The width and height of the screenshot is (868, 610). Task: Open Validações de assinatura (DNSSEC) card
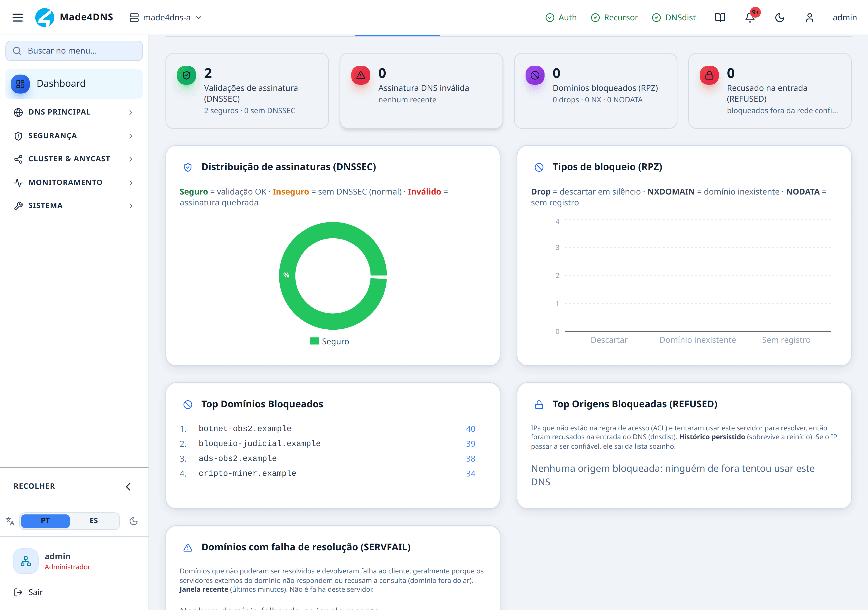[247, 91]
